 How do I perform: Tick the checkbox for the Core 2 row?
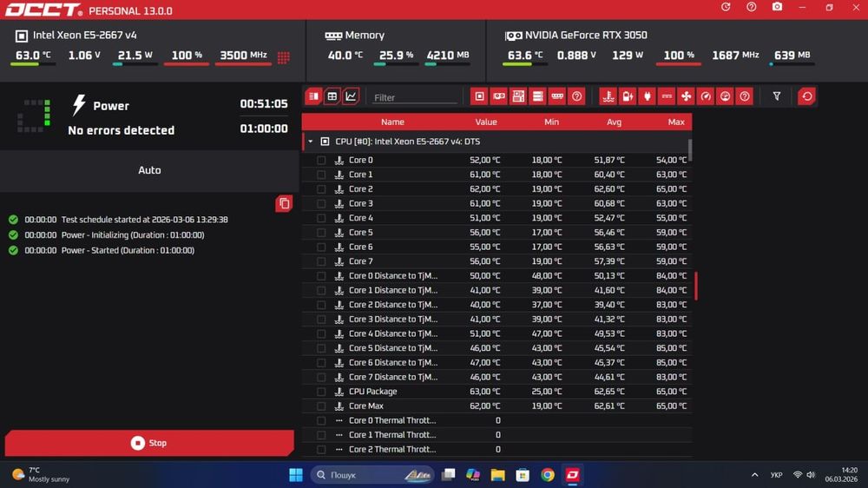(321, 189)
